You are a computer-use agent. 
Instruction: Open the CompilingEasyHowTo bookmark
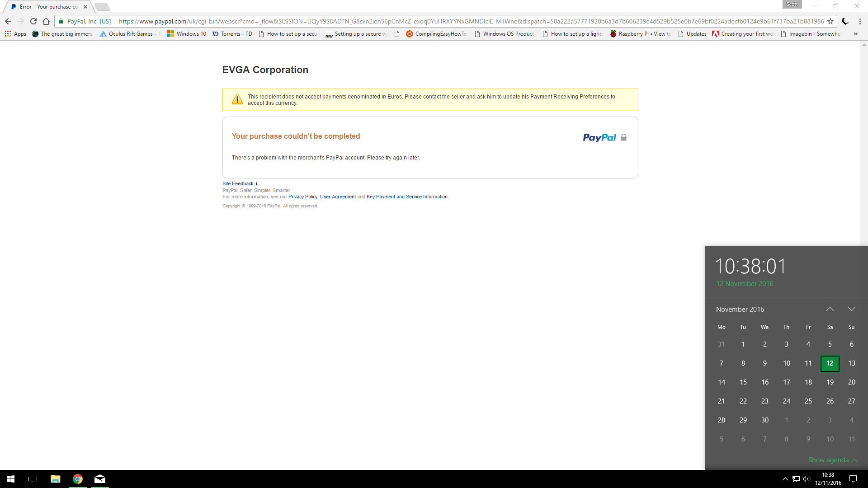[436, 34]
